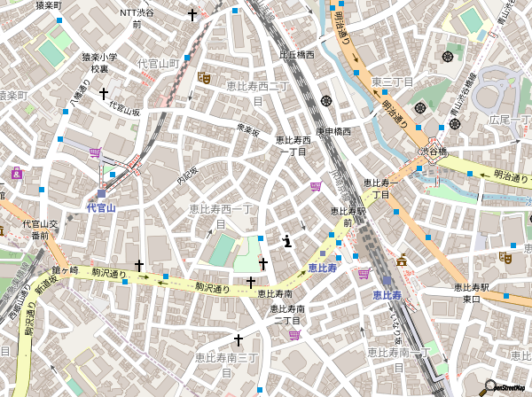Click the blue 代官山 station label

click(x=101, y=207)
